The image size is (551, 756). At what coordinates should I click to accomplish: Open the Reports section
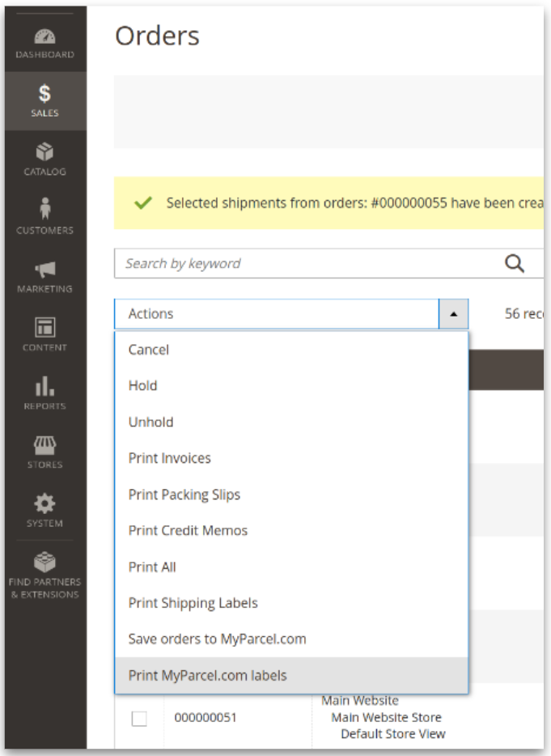click(x=45, y=393)
